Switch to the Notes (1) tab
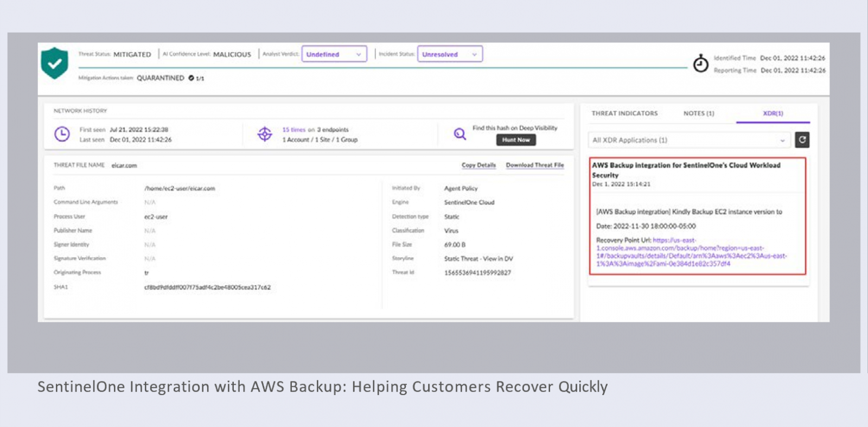The height and width of the screenshot is (427, 868). click(x=699, y=113)
